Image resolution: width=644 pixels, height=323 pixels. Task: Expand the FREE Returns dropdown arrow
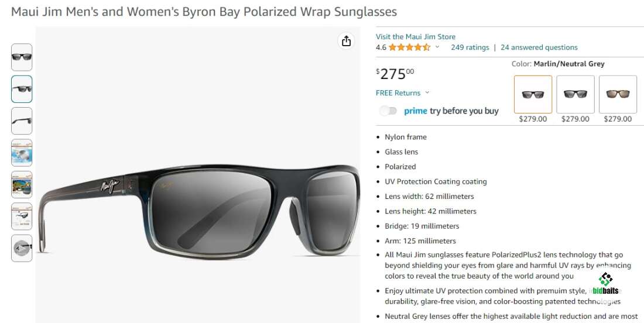(x=427, y=93)
